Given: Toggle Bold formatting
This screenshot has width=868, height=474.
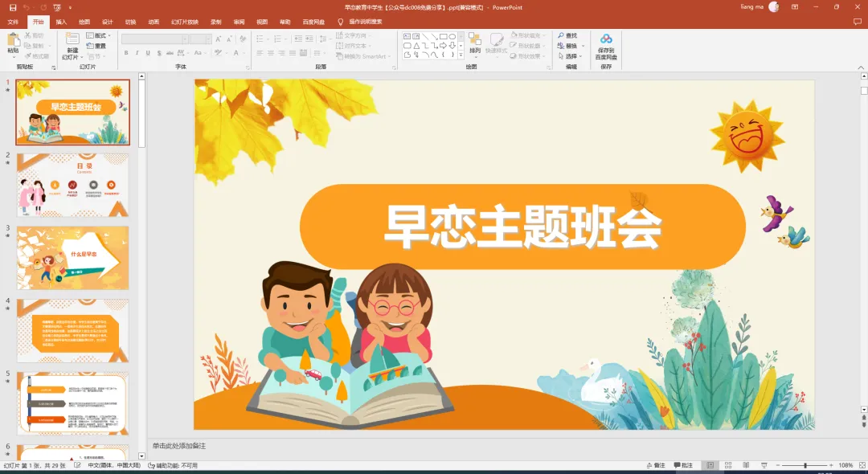Looking at the screenshot, I should (x=126, y=53).
